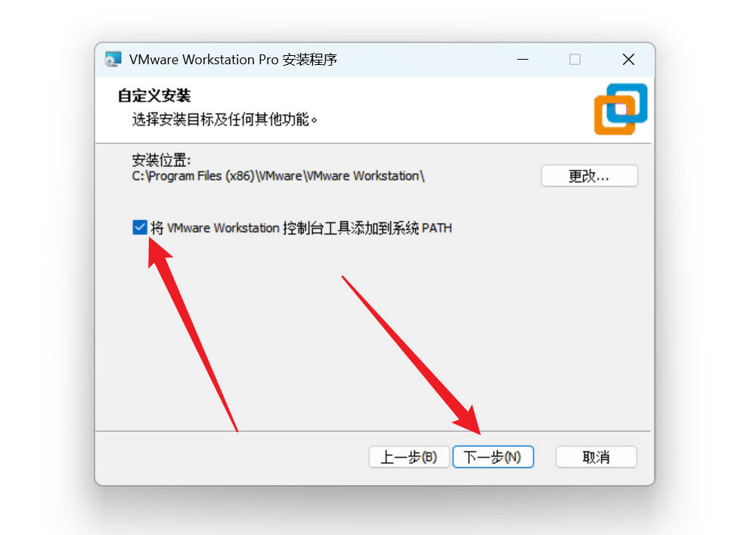Cancel installation using the 取消 button

pyautogui.click(x=596, y=457)
